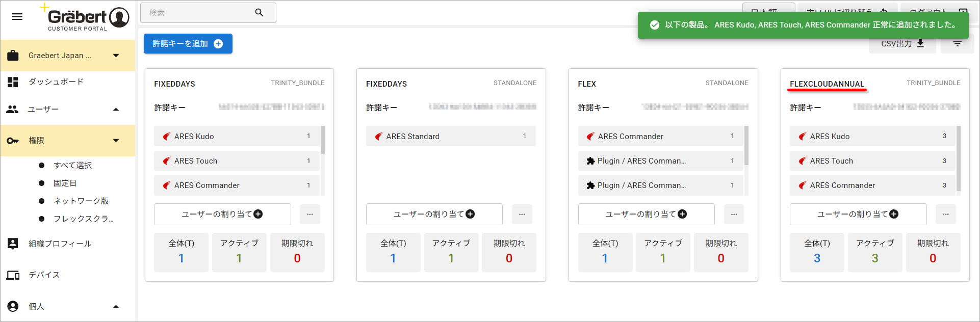Click the success checkmark icon in the notification

pos(654,25)
